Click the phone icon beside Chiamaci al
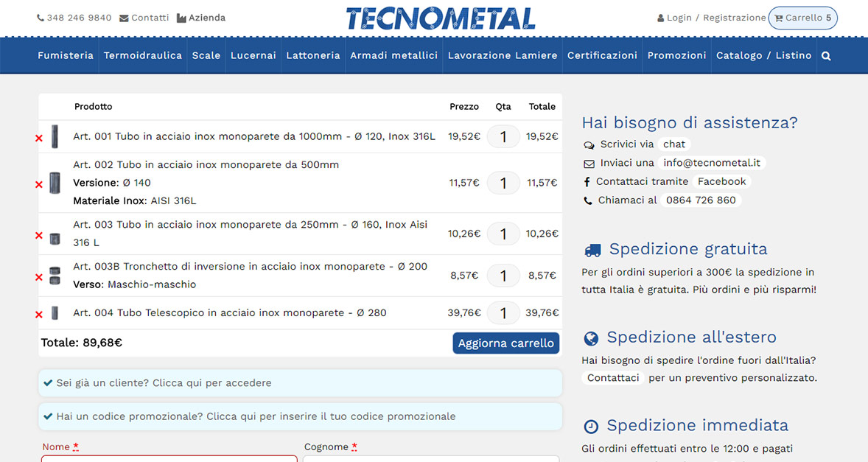Viewport: 868px width, 462px height. [x=588, y=201]
